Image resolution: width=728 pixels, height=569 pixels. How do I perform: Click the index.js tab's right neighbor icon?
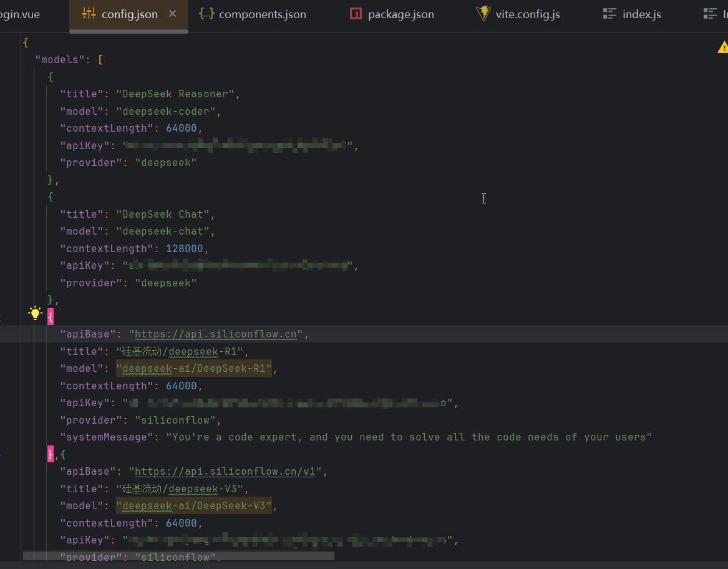pyautogui.click(x=710, y=14)
